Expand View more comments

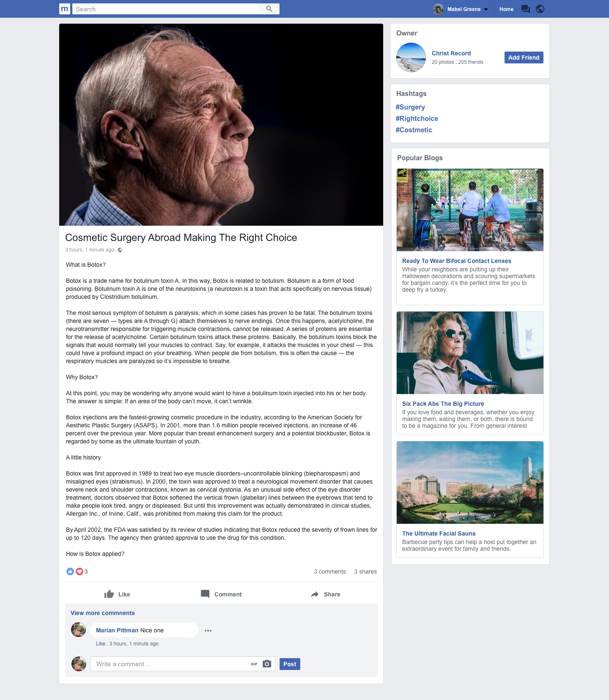pos(103,613)
